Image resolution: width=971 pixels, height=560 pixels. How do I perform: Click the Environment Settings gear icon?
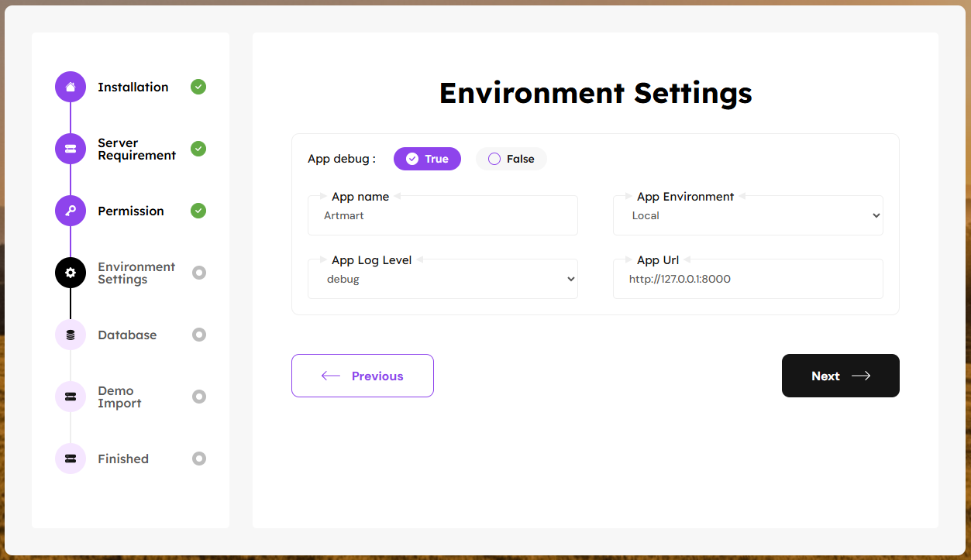pos(71,273)
